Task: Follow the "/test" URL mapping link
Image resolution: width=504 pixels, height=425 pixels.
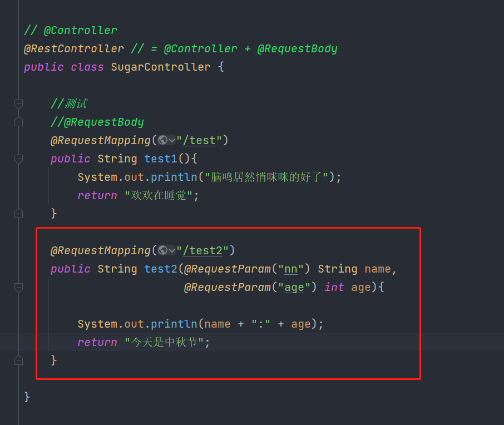Action: pos(199,141)
